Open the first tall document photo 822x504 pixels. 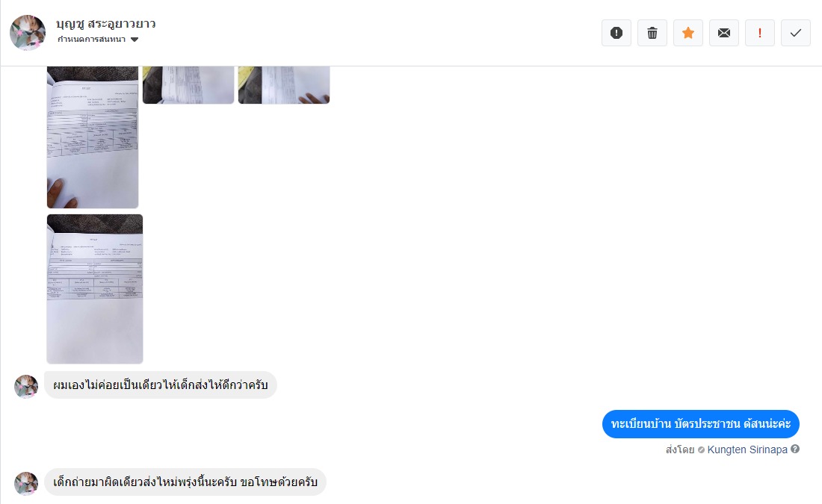coord(93,137)
